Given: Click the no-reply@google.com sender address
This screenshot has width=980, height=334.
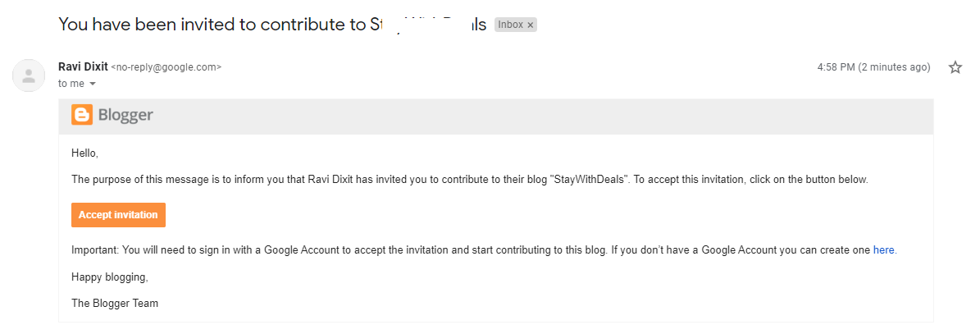Looking at the screenshot, I should [x=166, y=67].
